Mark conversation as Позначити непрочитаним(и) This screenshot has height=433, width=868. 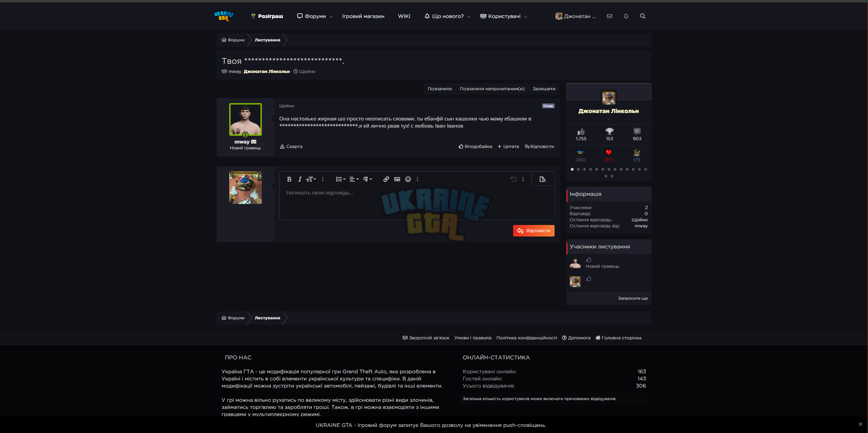(x=492, y=89)
